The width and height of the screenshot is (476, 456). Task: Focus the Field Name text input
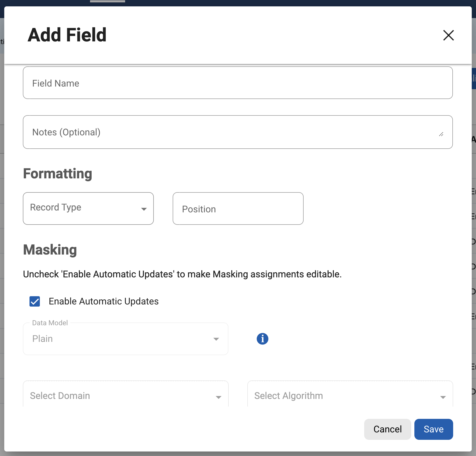tap(238, 83)
